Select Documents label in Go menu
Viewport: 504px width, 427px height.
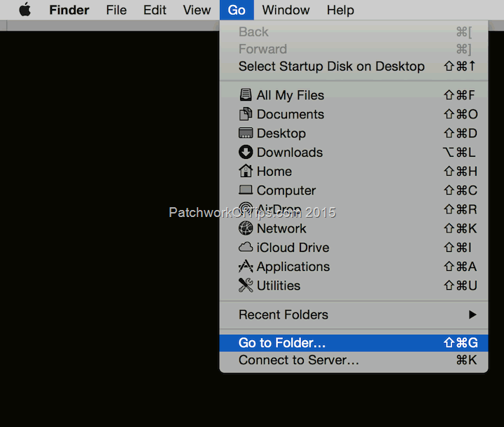point(290,114)
